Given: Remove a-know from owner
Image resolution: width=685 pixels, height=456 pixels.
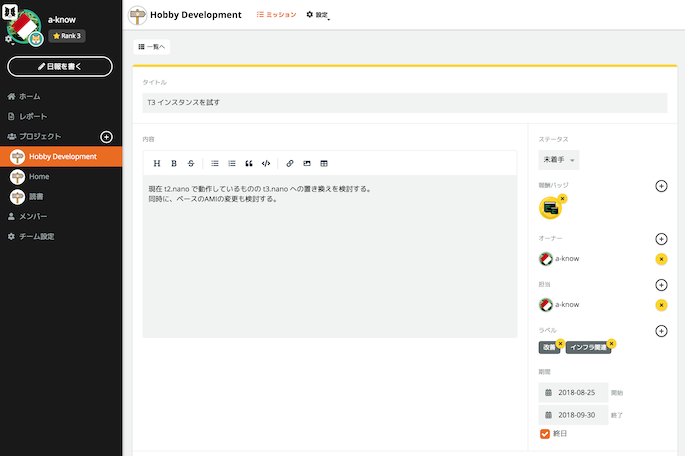Looking at the screenshot, I should [661, 259].
